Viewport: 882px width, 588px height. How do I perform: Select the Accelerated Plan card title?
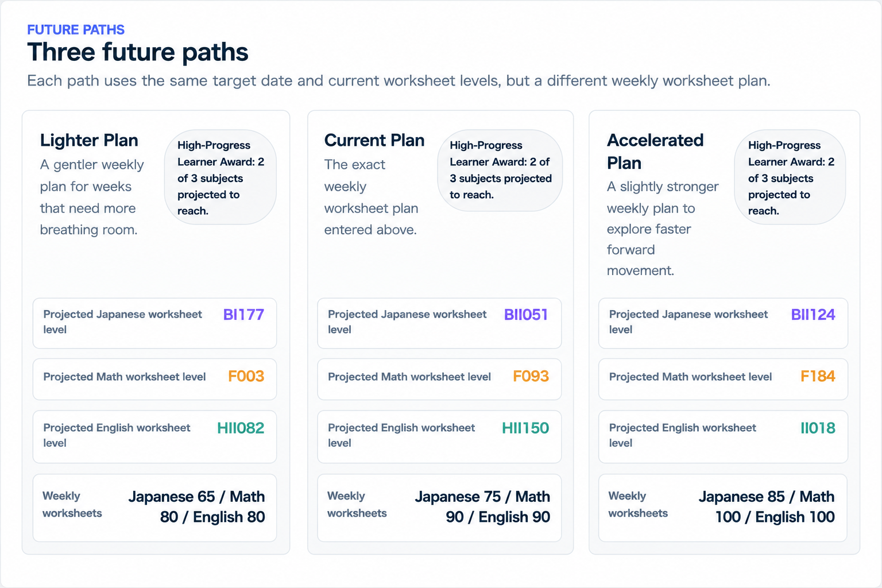(655, 152)
